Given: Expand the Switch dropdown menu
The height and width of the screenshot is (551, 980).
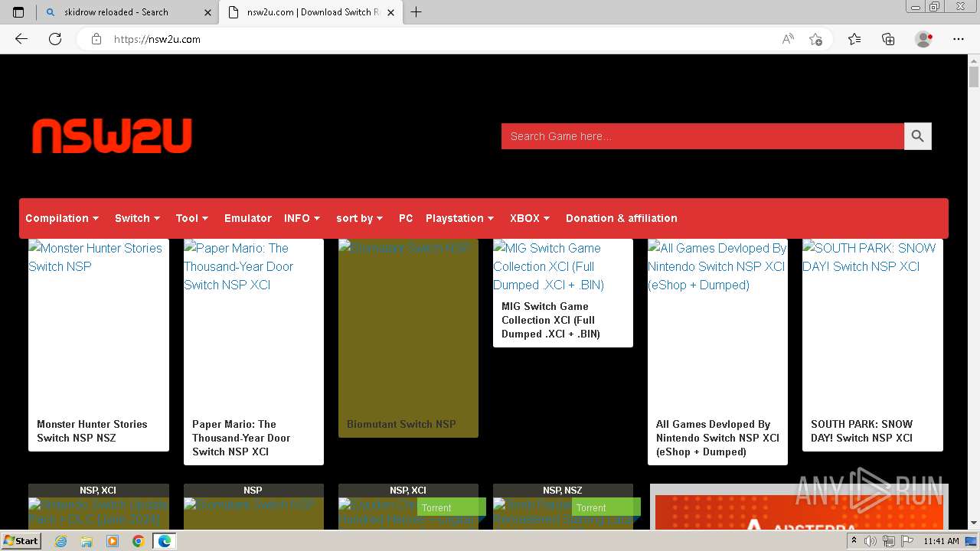Looking at the screenshot, I should pyautogui.click(x=138, y=218).
